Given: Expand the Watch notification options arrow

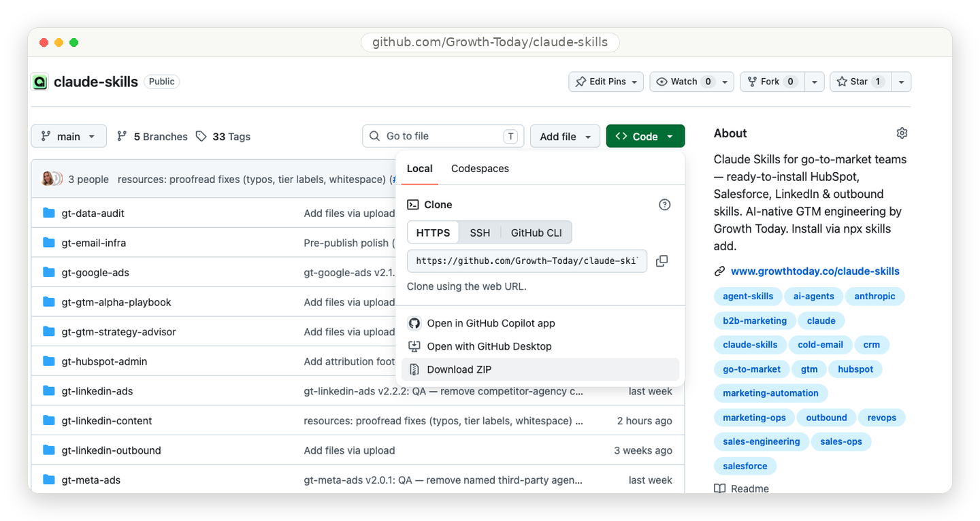Looking at the screenshot, I should point(725,82).
